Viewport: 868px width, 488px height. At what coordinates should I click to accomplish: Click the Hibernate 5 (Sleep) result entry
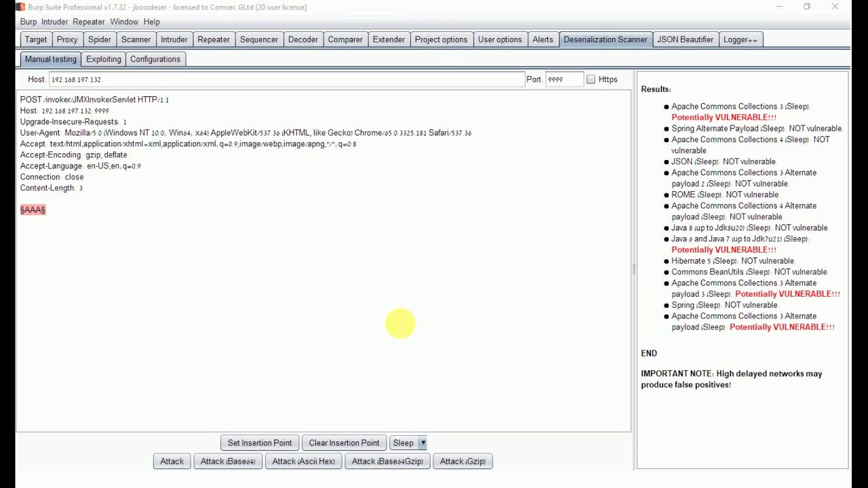pos(733,261)
